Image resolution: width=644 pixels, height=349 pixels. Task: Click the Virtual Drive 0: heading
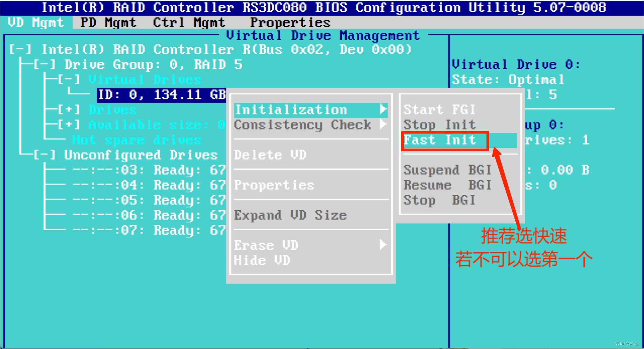[x=516, y=65]
